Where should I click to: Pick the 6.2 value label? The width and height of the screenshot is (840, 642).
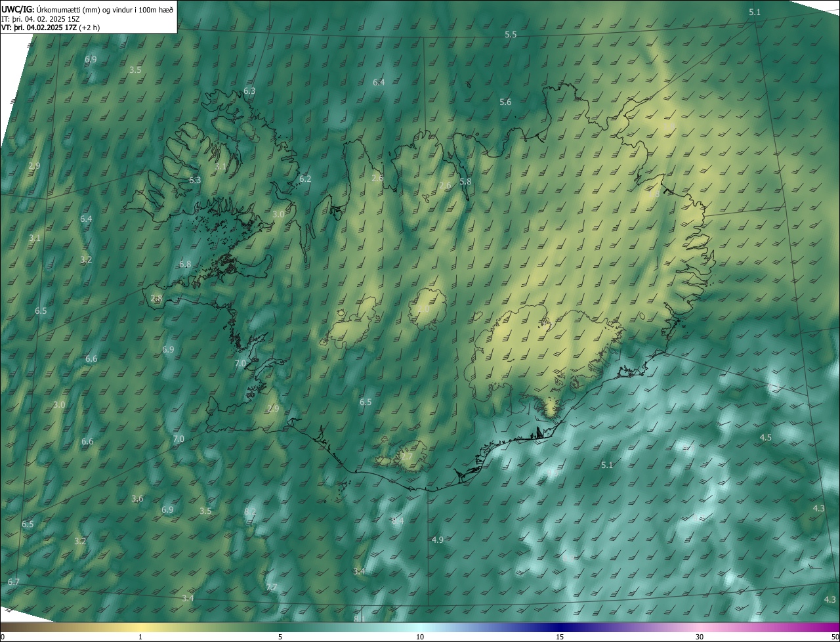(305, 179)
